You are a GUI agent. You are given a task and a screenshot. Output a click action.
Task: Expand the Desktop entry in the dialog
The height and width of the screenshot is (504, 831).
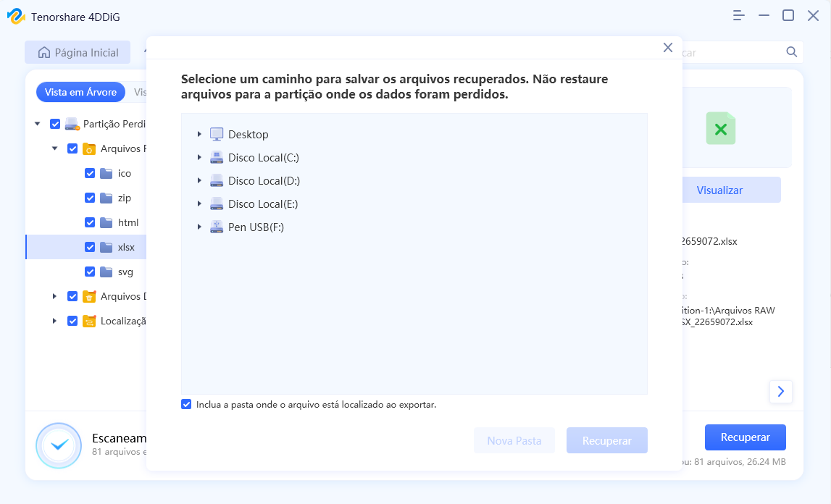(199, 134)
